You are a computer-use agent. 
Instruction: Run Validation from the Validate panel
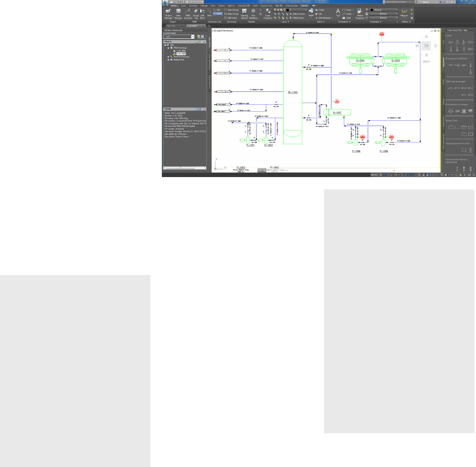[254, 14]
